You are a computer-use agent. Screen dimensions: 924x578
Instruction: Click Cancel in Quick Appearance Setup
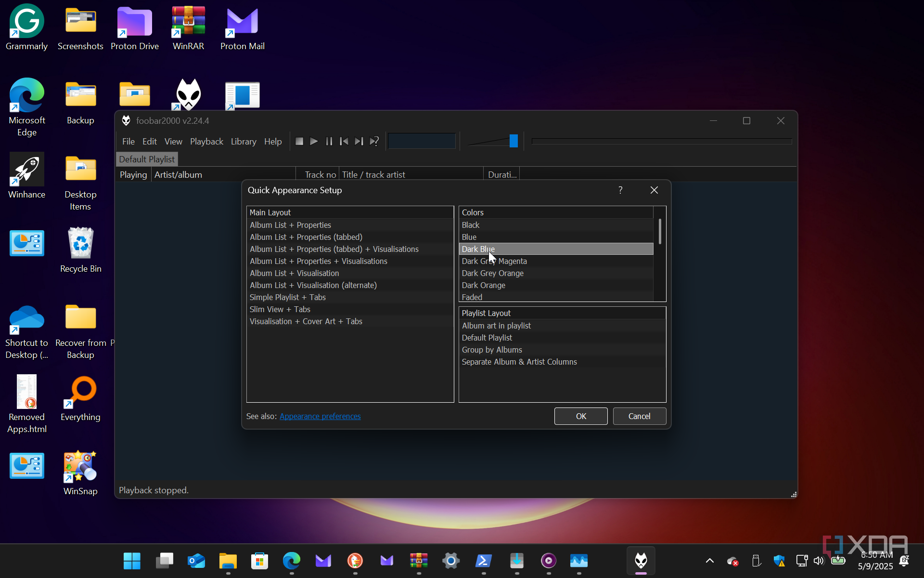640,416
